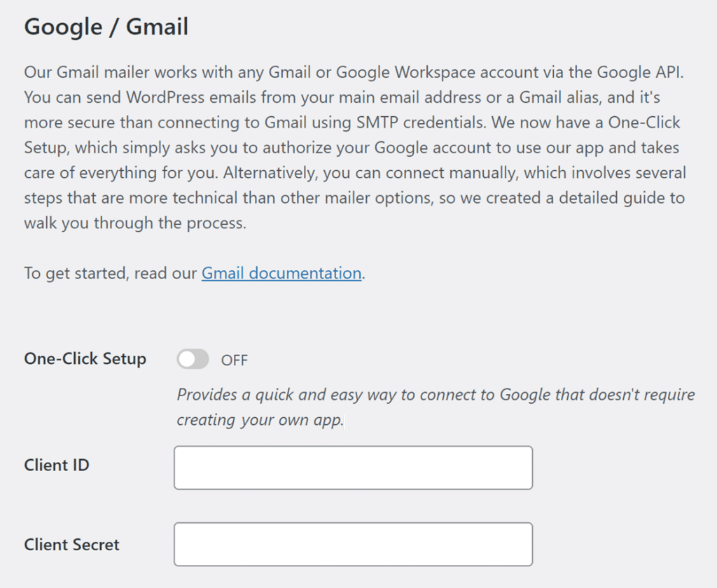The width and height of the screenshot is (717, 588).
Task: Activate the Google account authorization toggle
Action: tap(192, 359)
